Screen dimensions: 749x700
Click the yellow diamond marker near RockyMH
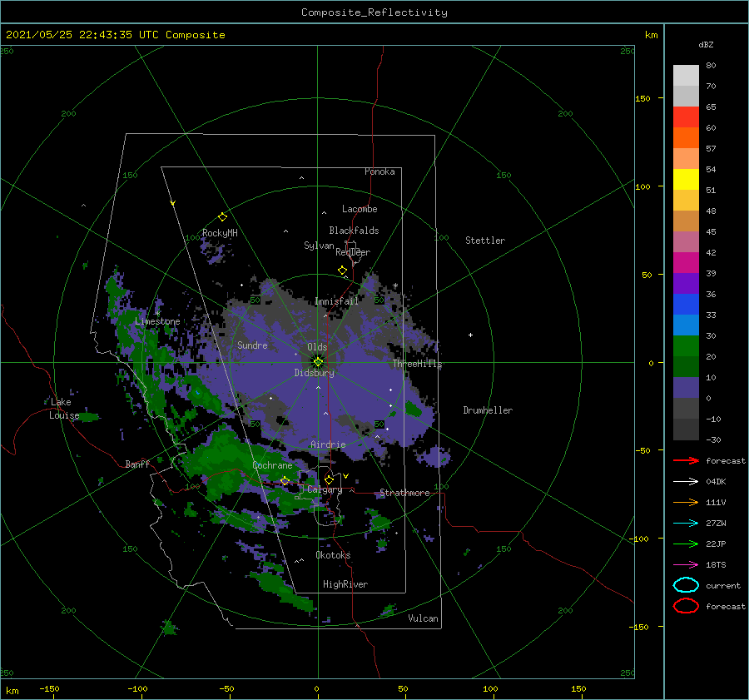click(x=222, y=217)
